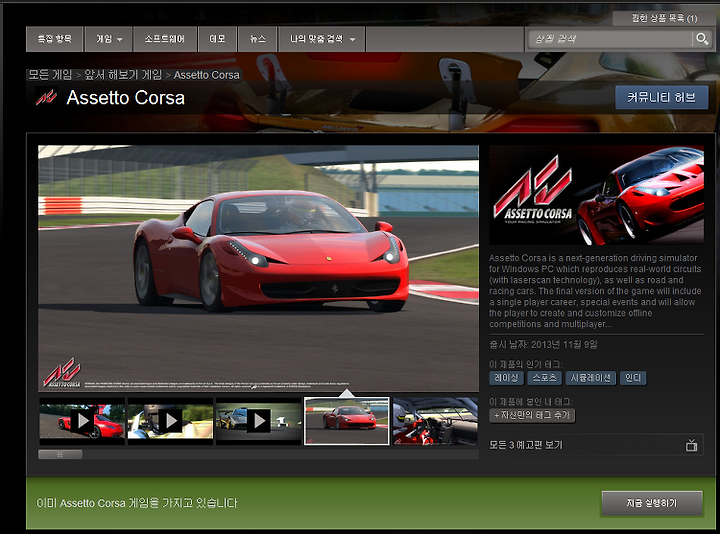Image resolution: width=720 pixels, height=534 pixels.
Task: Click the add your own tag button
Action: tap(532, 415)
